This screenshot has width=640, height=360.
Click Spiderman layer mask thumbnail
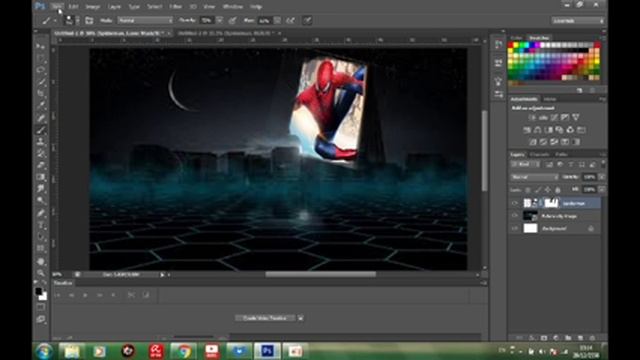(x=551, y=203)
